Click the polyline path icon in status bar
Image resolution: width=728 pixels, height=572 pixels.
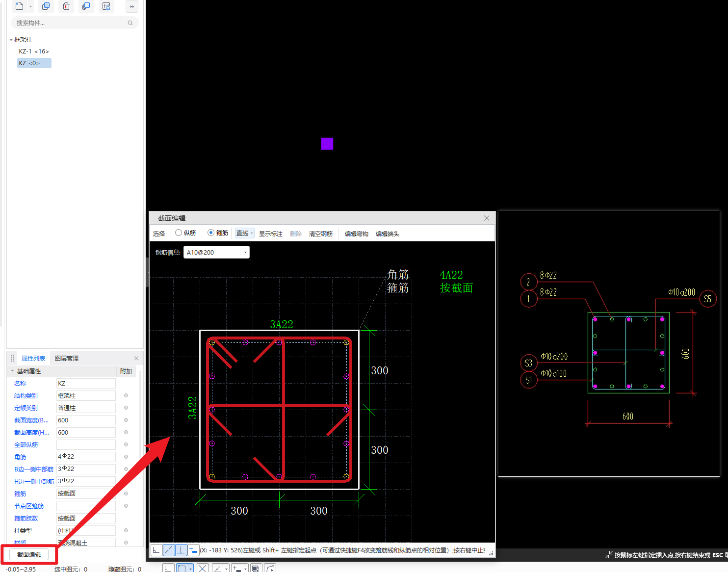(270, 568)
